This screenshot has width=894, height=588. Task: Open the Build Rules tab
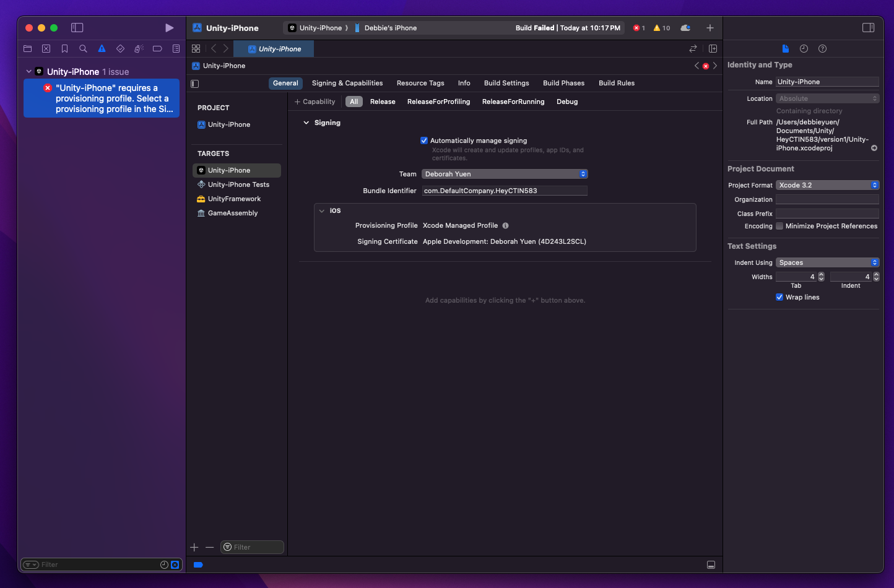click(x=617, y=83)
